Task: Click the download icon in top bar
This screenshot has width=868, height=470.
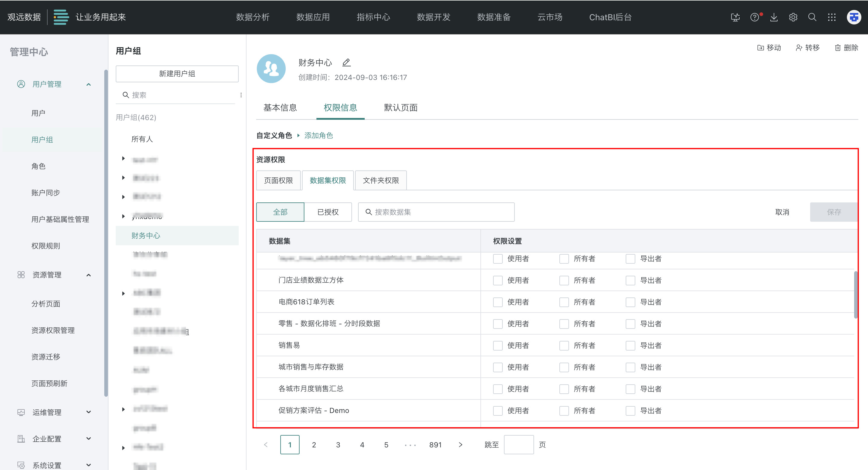Action: 774,17
